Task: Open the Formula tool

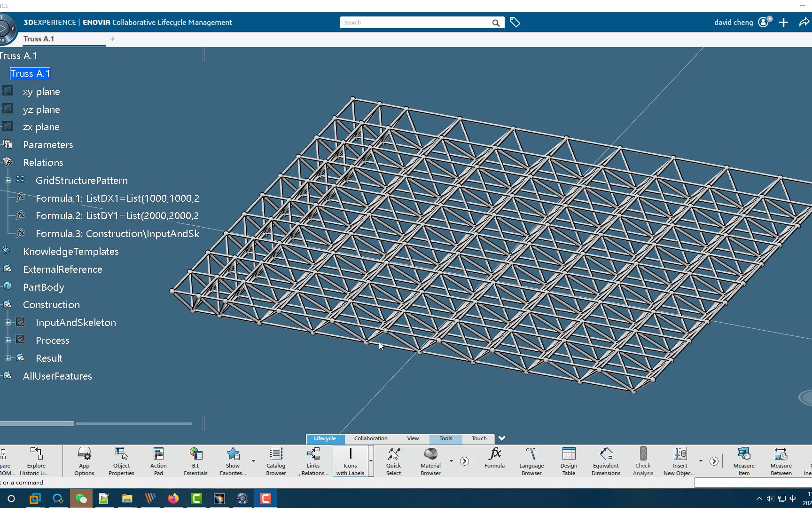Action: pyautogui.click(x=494, y=460)
